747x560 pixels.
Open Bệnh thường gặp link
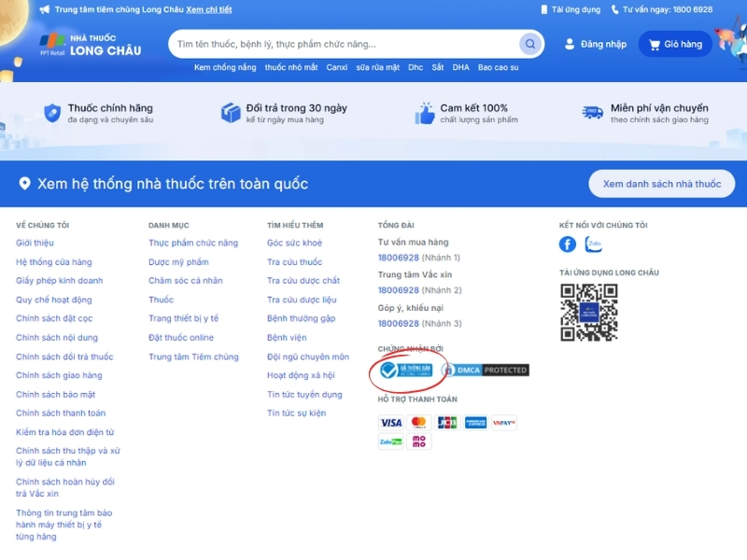point(301,318)
